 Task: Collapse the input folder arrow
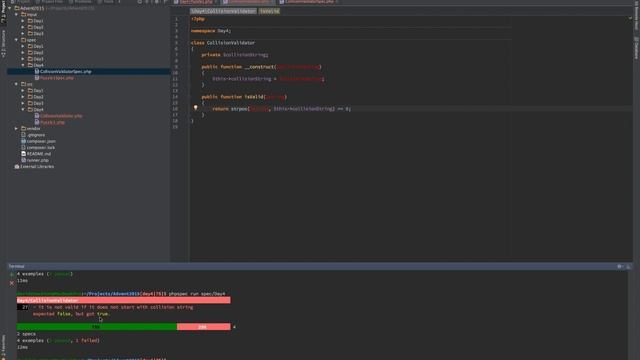click(x=16, y=14)
